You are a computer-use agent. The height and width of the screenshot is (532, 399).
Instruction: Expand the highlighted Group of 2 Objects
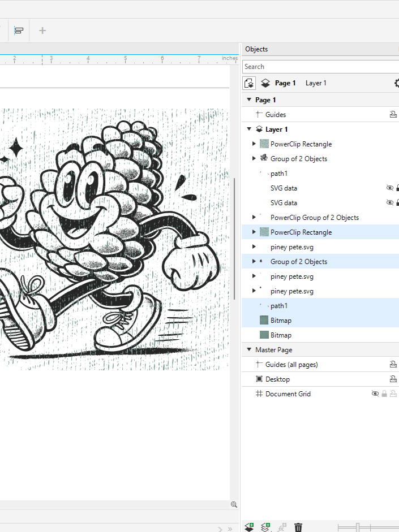pos(254,261)
